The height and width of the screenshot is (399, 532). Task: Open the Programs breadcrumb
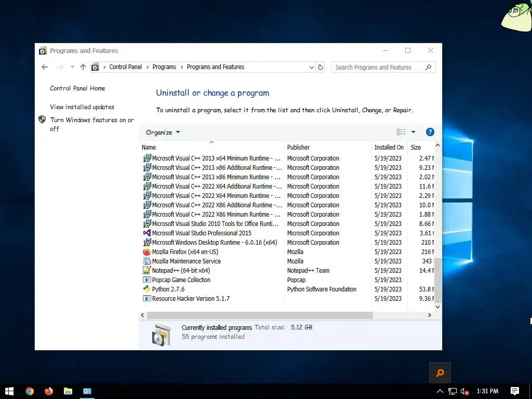(164, 67)
